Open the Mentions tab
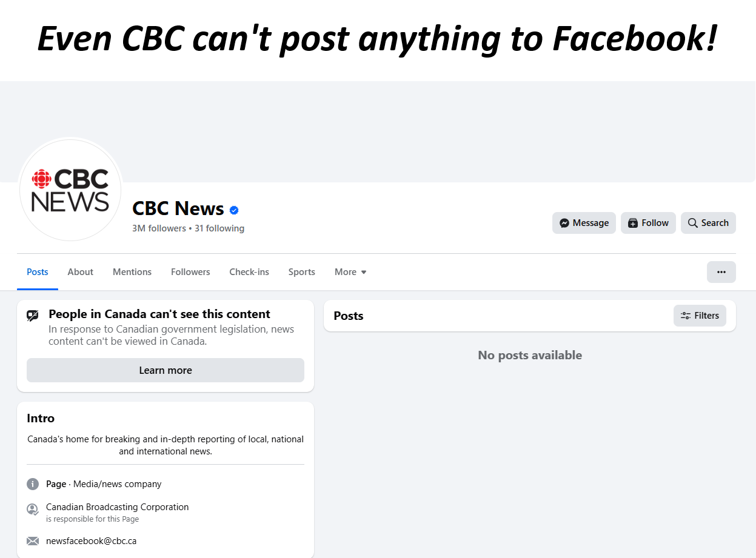 132,272
